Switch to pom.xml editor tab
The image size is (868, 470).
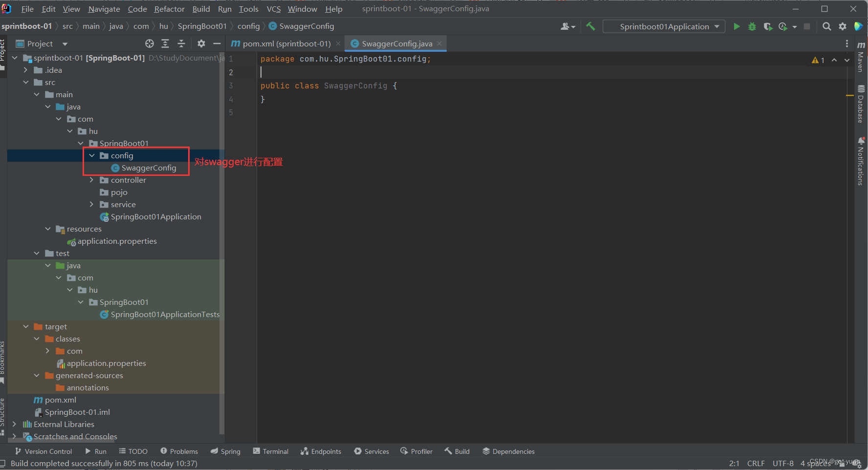click(x=286, y=43)
